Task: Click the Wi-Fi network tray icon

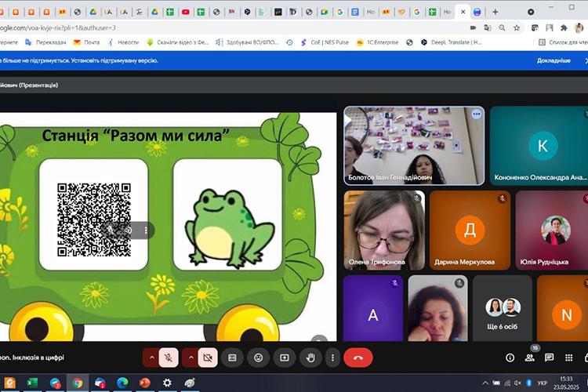Action: 507,383
